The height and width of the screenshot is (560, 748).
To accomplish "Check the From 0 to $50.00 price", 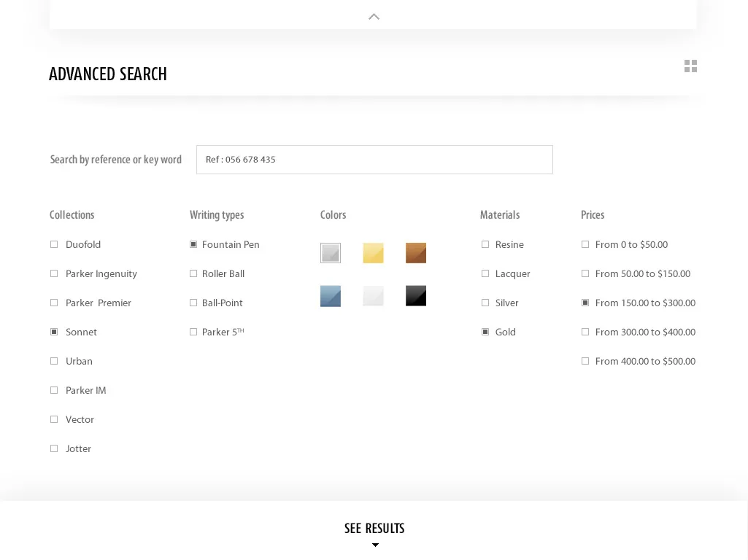I will tap(585, 244).
